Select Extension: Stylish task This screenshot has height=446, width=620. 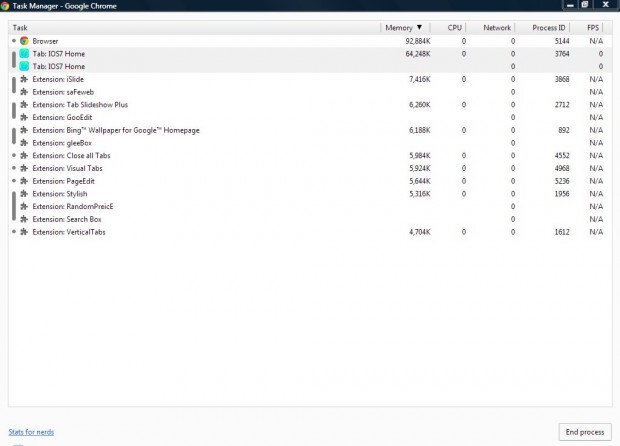(310, 193)
